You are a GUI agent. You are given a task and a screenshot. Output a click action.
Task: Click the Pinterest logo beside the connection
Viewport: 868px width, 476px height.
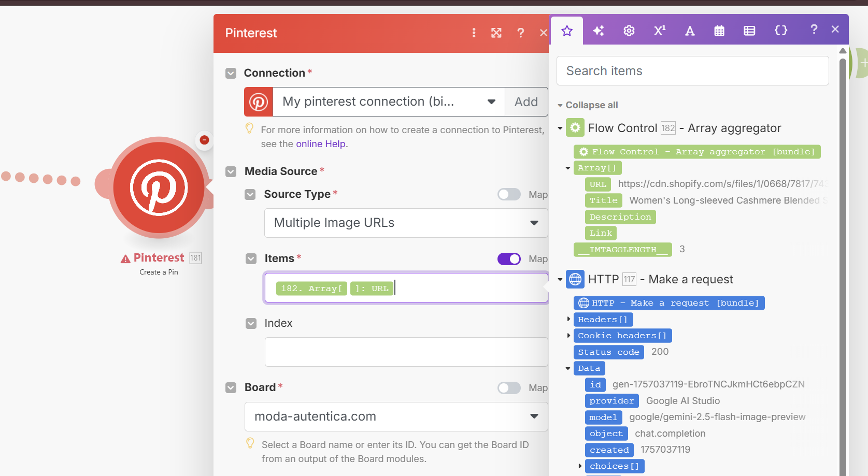259,102
